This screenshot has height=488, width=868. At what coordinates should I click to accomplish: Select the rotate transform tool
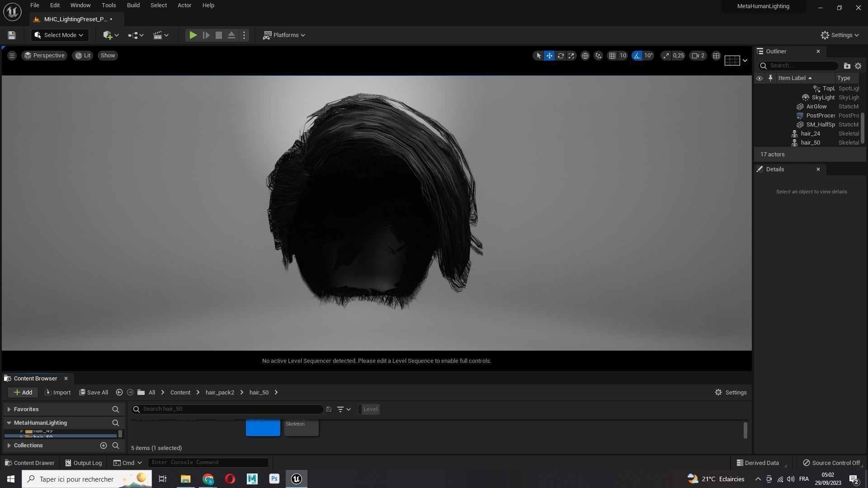click(561, 56)
